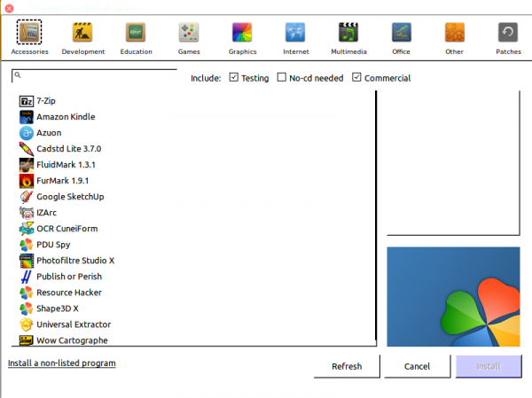
Task: Click the FurMark 1.9.1 flame icon
Action: pyautogui.click(x=27, y=181)
